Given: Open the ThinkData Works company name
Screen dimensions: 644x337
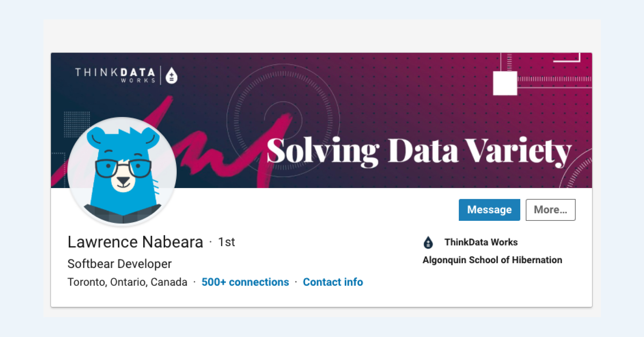Looking at the screenshot, I should pos(481,242).
